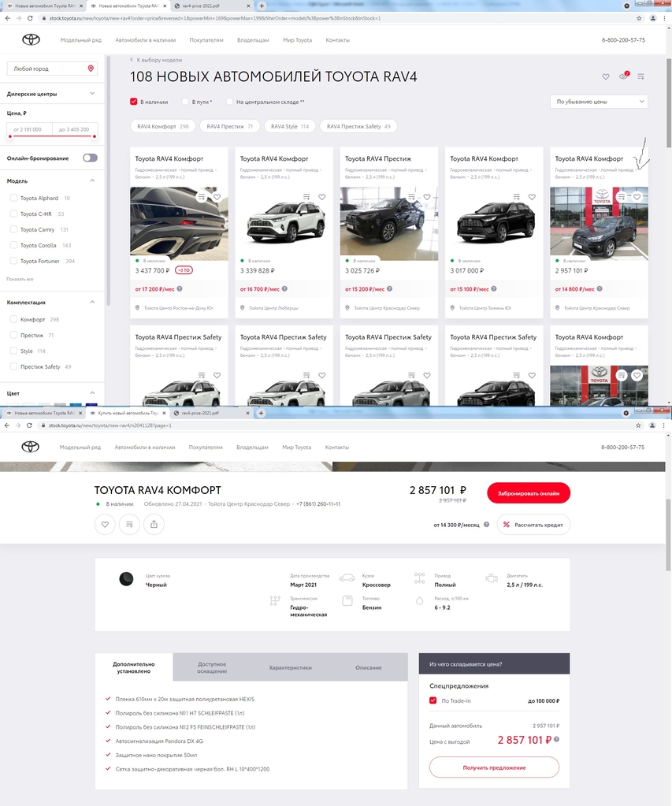The width and height of the screenshot is (672, 806).
Task: Show info beside Цена с выгодой 2 857 101 ₽
Action: [x=556, y=740]
